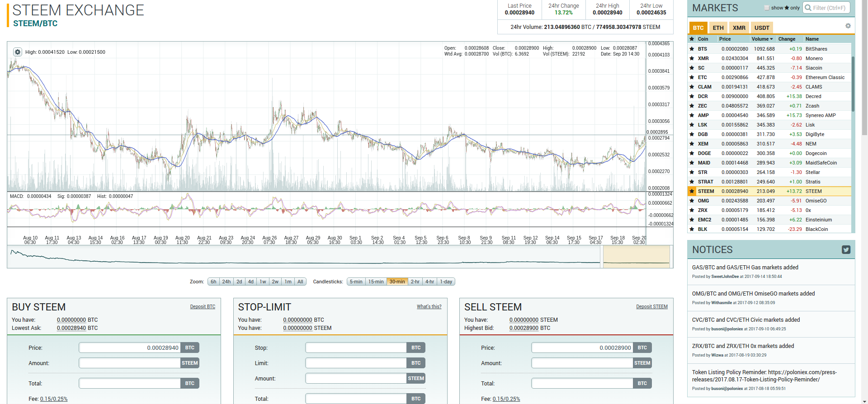Open the Deposit STEEM link
Screen dimensions: 868x404
click(651, 306)
